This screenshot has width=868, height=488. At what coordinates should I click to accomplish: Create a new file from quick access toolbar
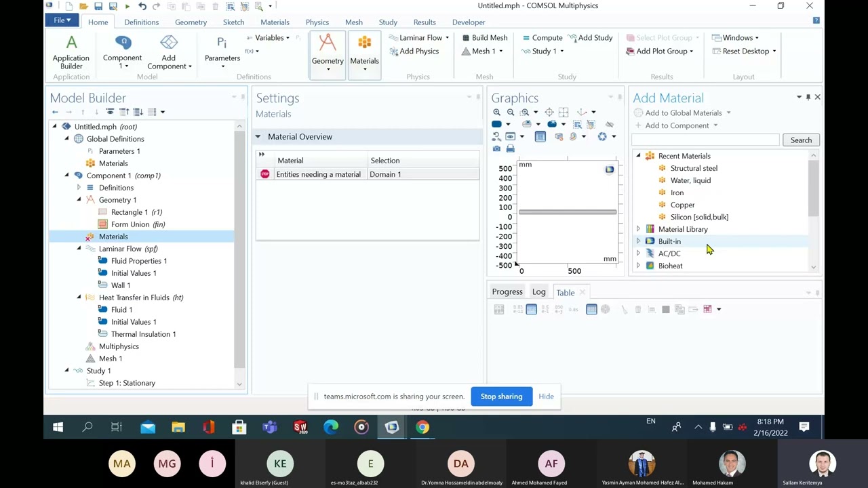68,6
